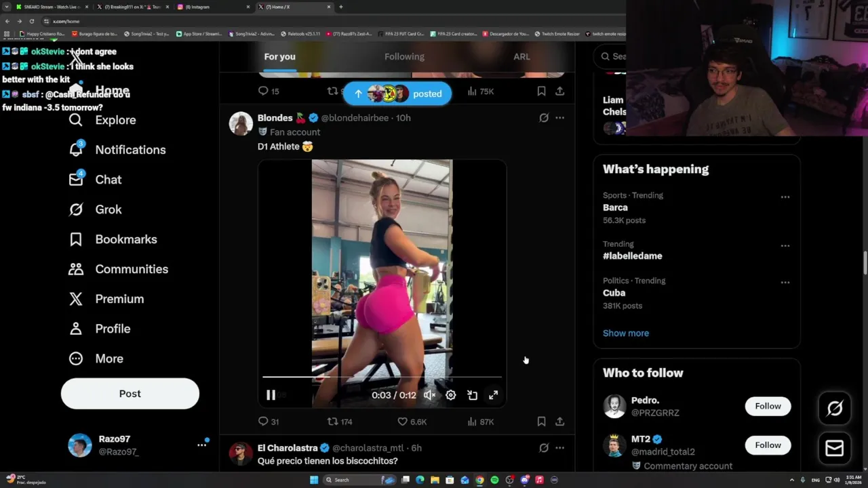Switch to the ARL tab
The width and height of the screenshot is (868, 488).
coord(521,56)
